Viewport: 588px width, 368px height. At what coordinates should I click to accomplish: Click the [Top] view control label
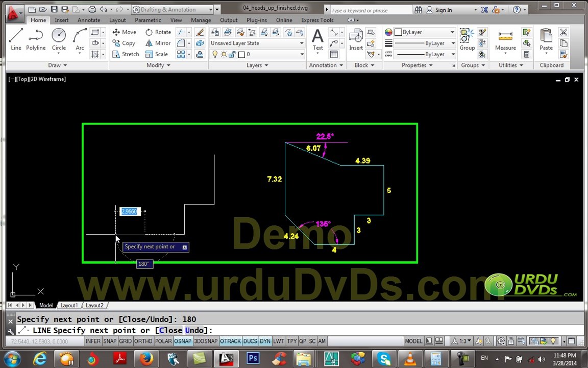point(22,79)
